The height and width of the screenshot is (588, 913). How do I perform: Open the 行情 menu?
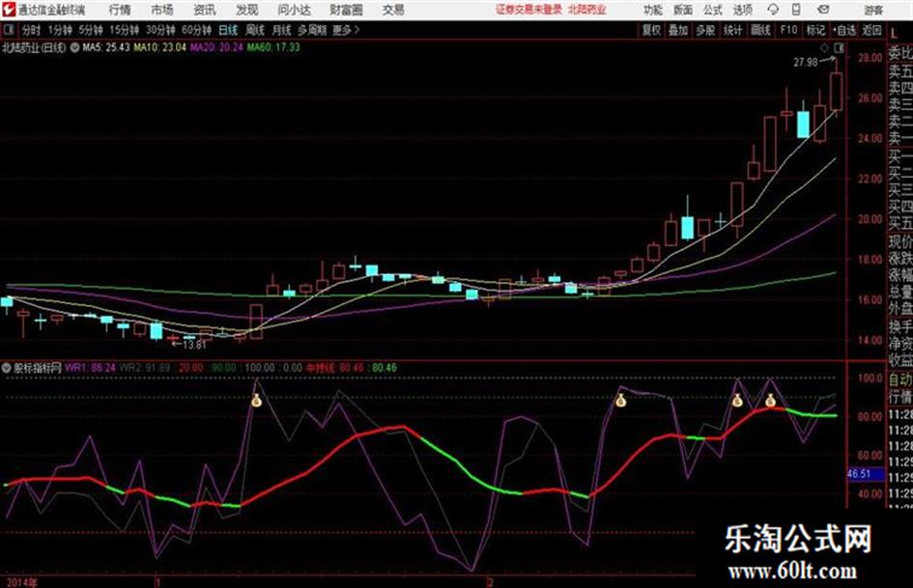click(120, 10)
